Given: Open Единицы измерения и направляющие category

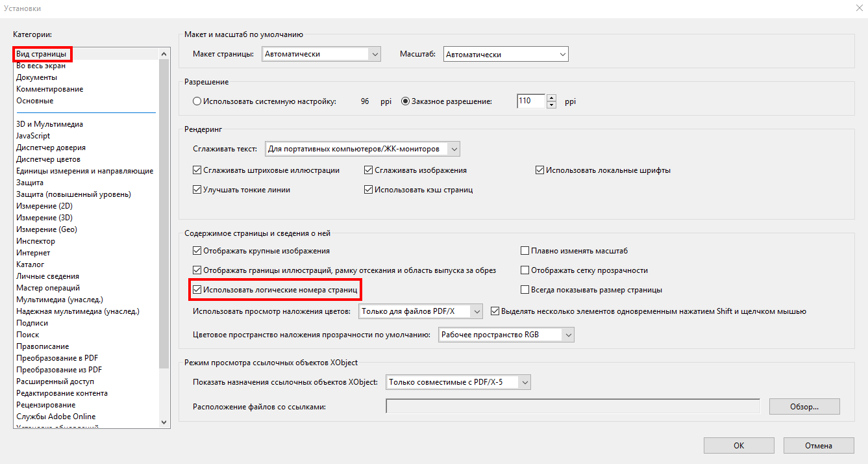Looking at the screenshot, I should (84, 171).
